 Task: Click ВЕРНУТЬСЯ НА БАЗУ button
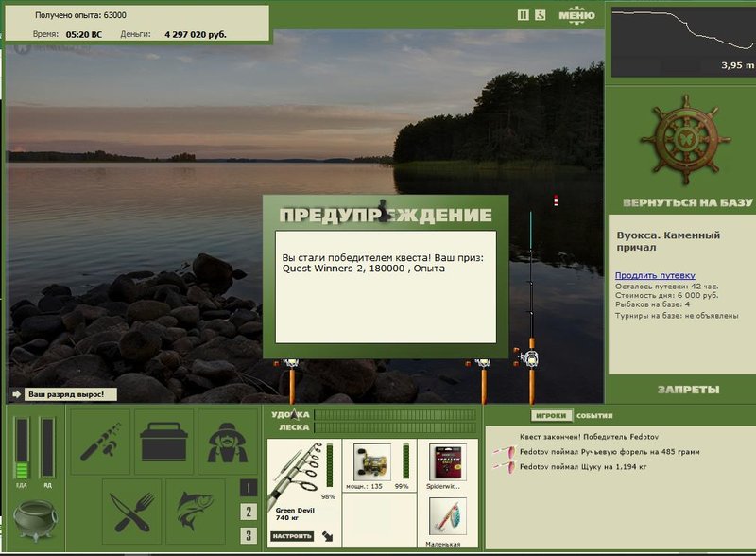click(688, 202)
